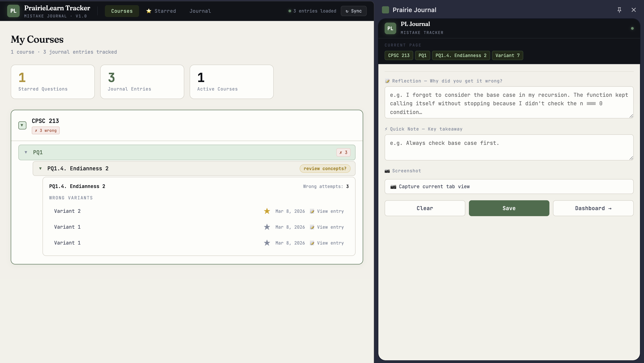
Task: Open the Journal tab
Action: point(200,11)
